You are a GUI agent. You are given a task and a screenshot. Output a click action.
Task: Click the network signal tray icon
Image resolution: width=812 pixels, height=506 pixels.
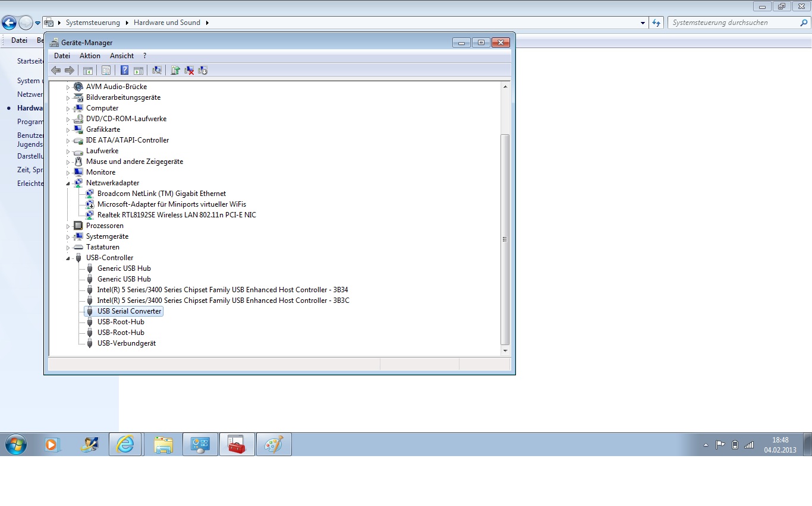coord(749,445)
